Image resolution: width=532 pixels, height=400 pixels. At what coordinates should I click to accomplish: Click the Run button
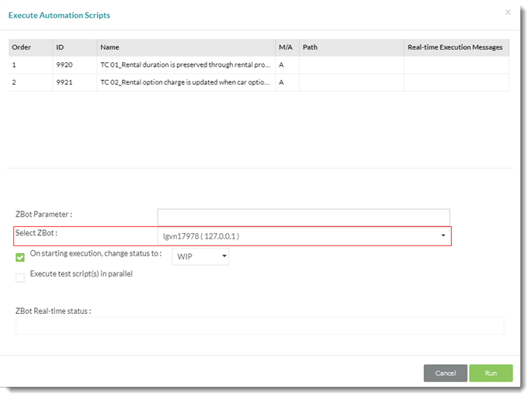coord(491,373)
